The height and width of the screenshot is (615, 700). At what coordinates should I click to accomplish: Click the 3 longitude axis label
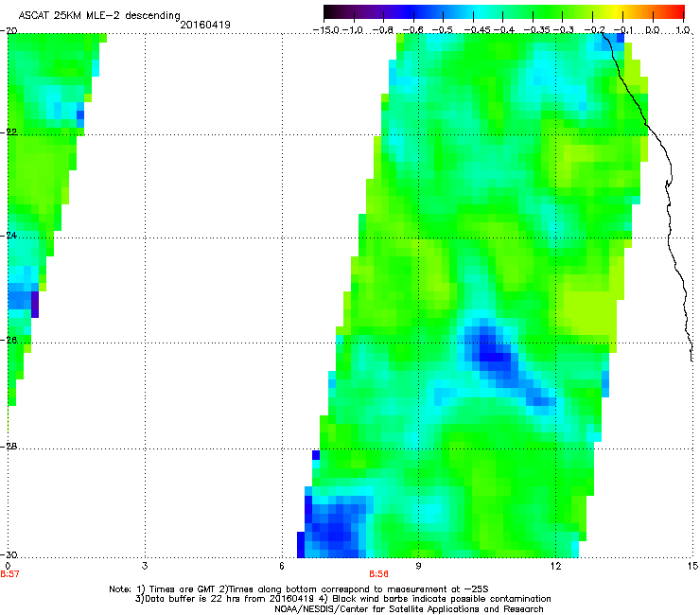[x=145, y=566]
